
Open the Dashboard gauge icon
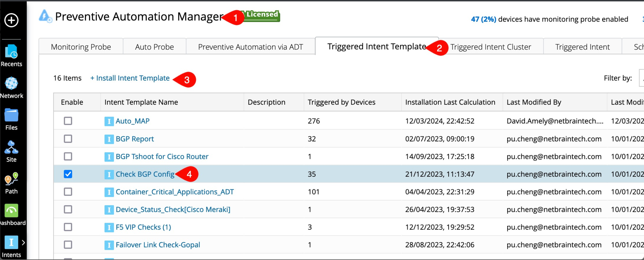pyautogui.click(x=11, y=211)
